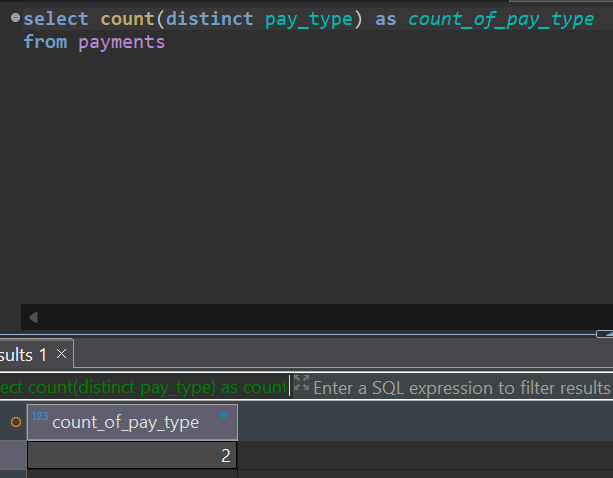This screenshot has height=478, width=613.
Task: Click the filter expand panel icon
Action: [x=301, y=383]
